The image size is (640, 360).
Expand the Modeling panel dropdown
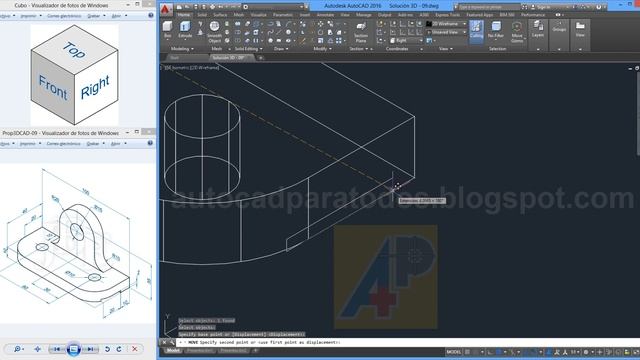182,49
